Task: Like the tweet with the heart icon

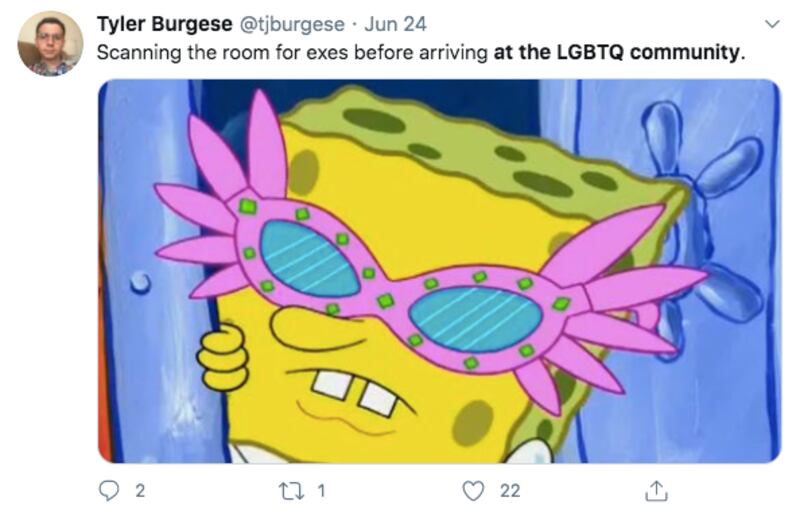Action: click(x=473, y=491)
